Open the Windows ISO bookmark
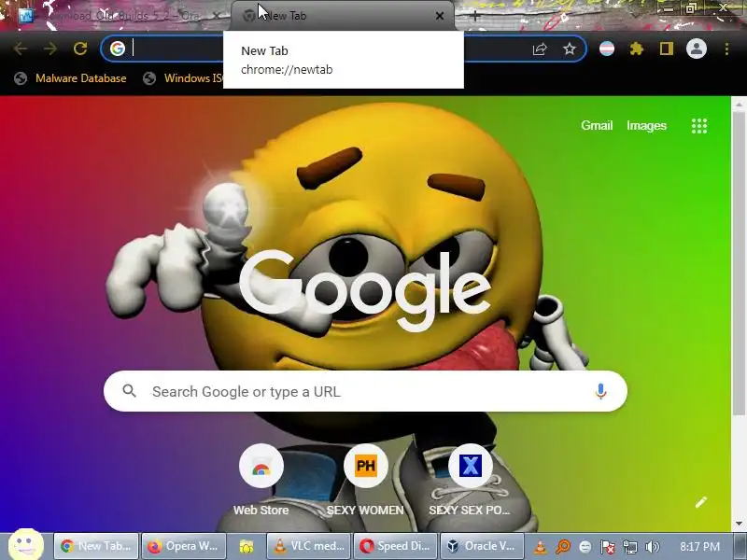The height and width of the screenshot is (560, 747). pyautogui.click(x=183, y=78)
